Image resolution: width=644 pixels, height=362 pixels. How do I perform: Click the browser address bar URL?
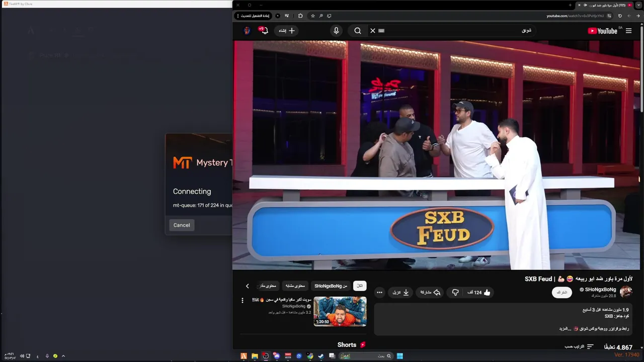click(x=575, y=16)
